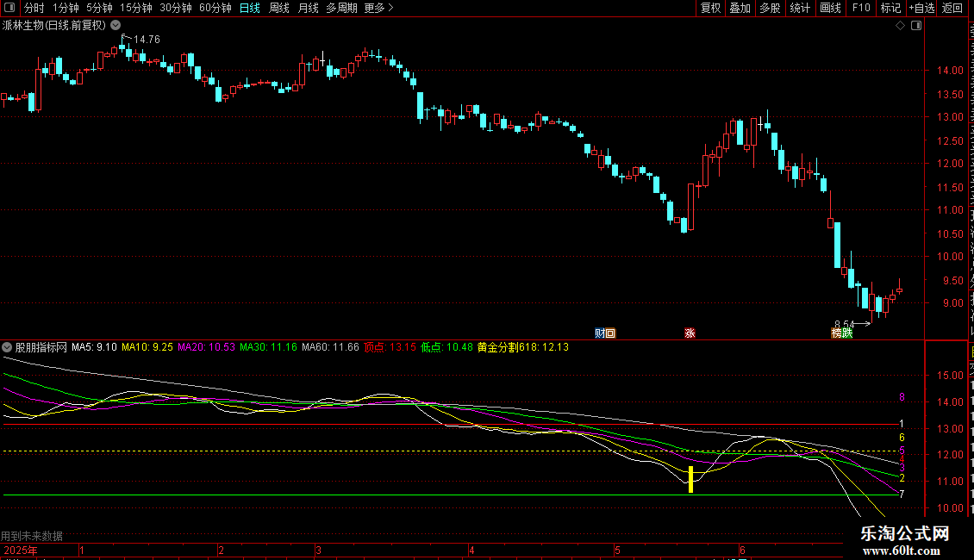
Task: Click month 4 on the time axis
Action: 471,550
